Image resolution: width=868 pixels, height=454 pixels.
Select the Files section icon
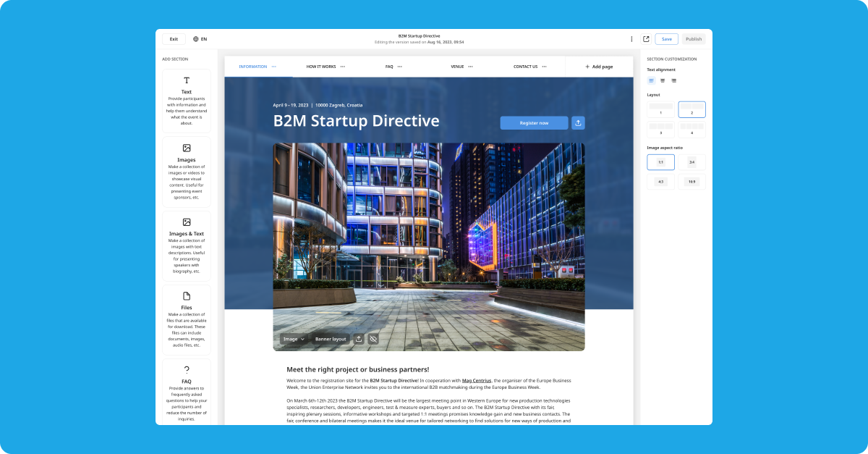coord(186,295)
